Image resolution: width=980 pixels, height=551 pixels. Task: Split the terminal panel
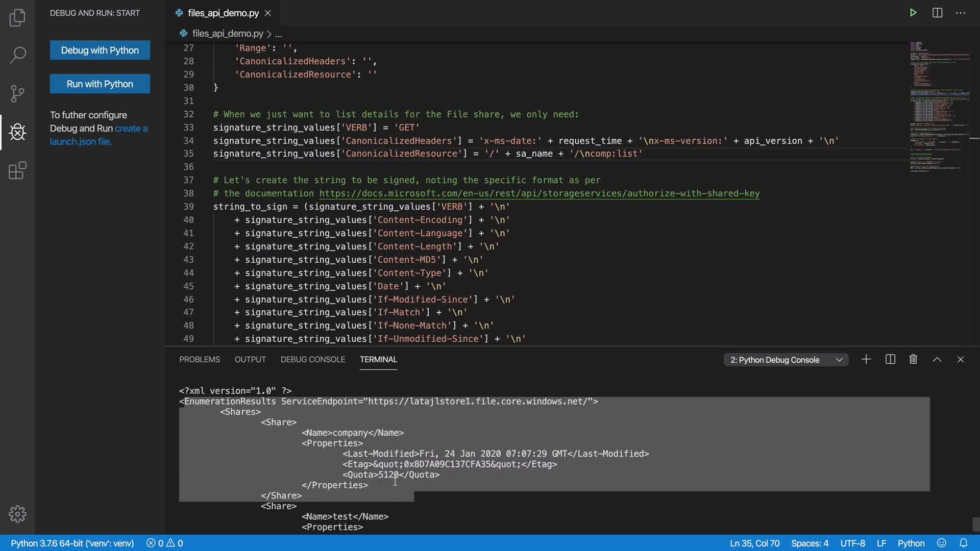pyautogui.click(x=890, y=360)
